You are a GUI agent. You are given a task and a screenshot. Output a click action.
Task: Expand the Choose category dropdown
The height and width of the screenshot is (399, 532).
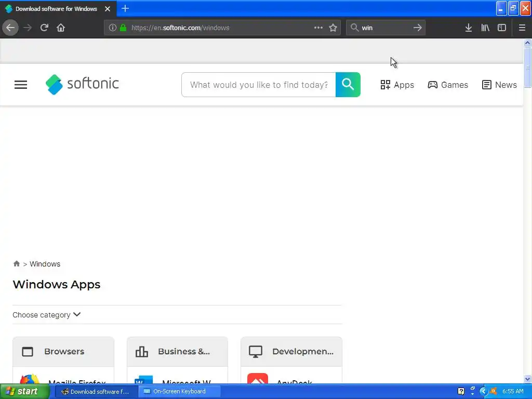(x=46, y=315)
